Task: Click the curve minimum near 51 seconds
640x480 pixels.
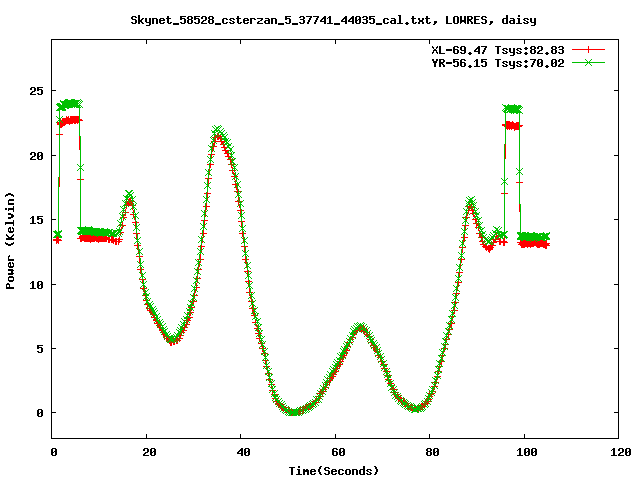Action: pos(294,411)
